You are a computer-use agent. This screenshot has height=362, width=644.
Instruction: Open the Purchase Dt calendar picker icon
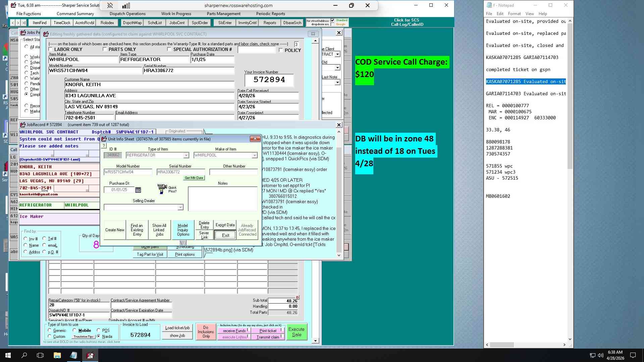click(138, 190)
